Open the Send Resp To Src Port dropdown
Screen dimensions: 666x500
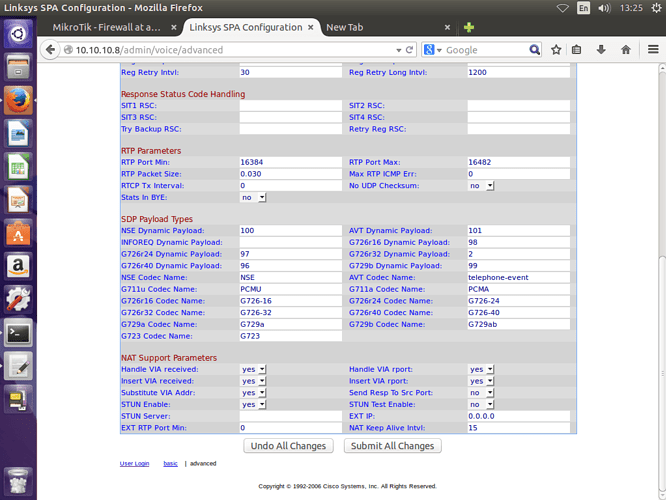pyautogui.click(x=481, y=393)
